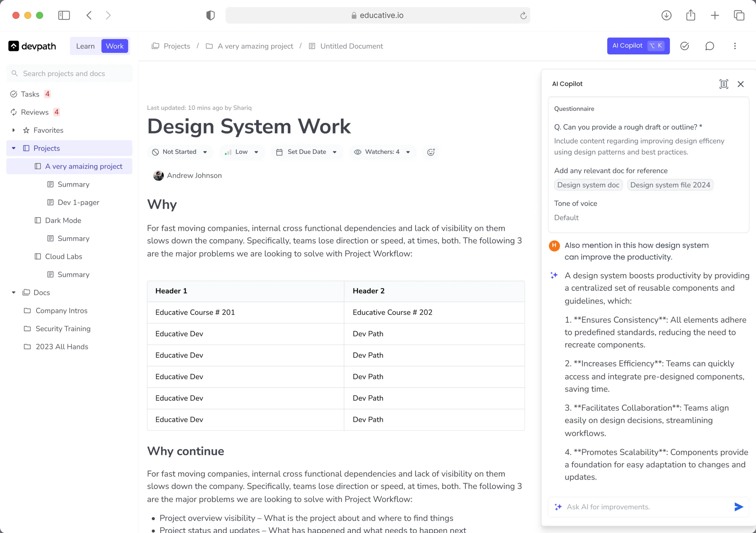756x533 pixels.
Task: Focus the Search projects and docs field
Action: pos(69,73)
